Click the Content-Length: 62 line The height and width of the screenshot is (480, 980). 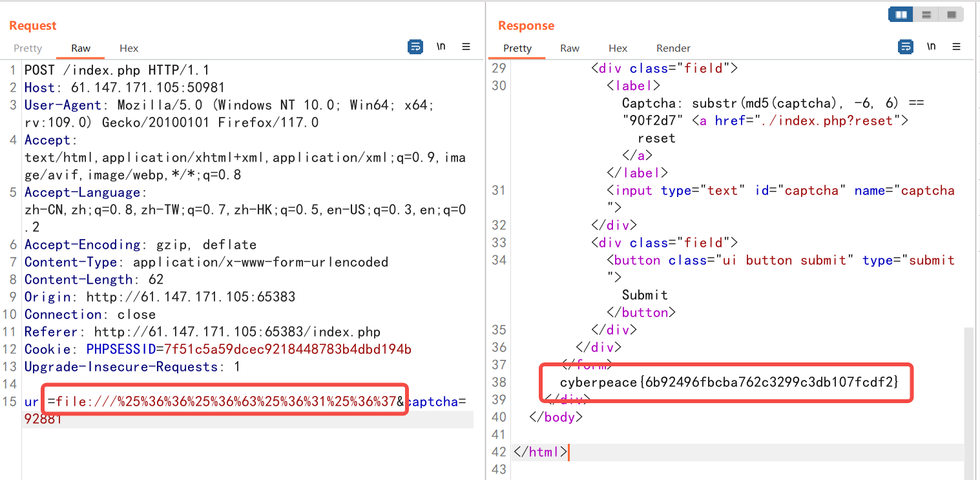(94, 280)
